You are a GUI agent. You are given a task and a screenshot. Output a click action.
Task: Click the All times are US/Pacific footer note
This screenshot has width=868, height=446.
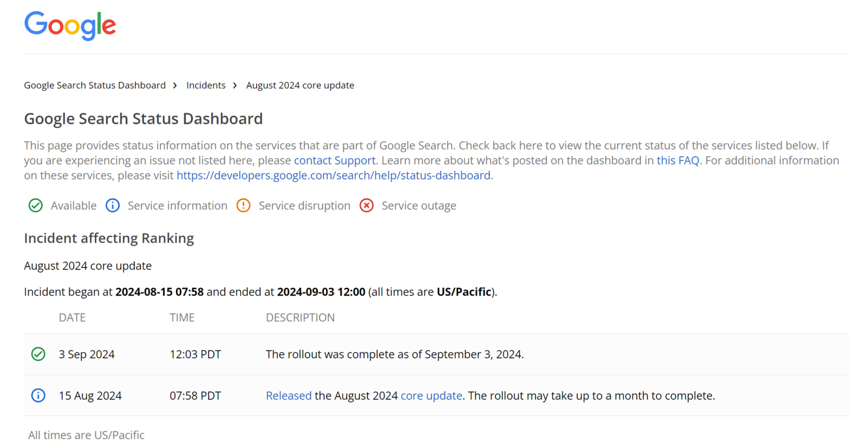pyautogui.click(x=86, y=435)
